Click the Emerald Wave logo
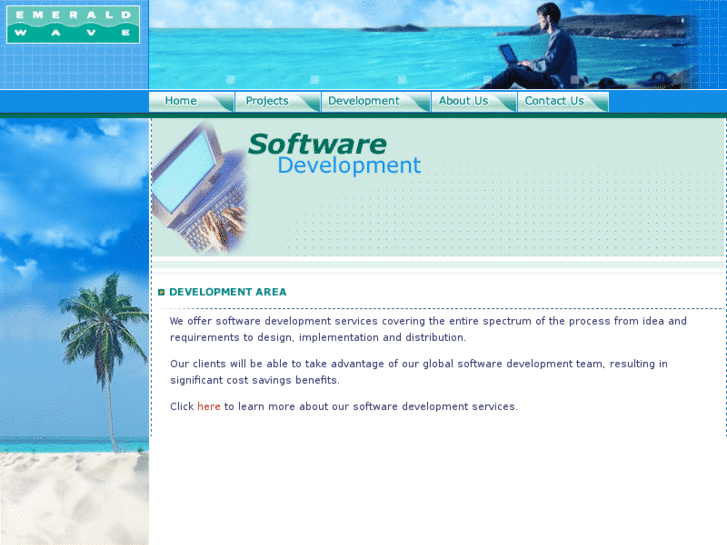 (x=73, y=25)
